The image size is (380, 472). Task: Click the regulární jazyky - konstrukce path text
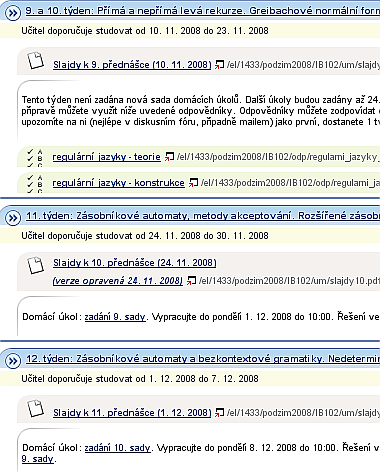290,183
